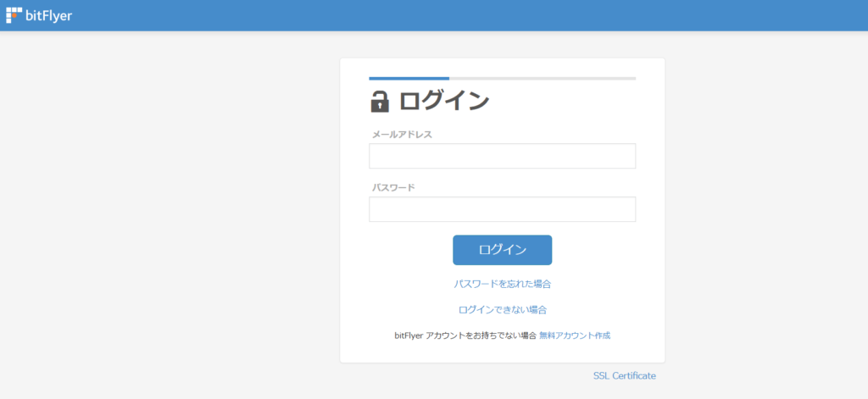Click the gray unfilled progress bar portion

[542, 78]
